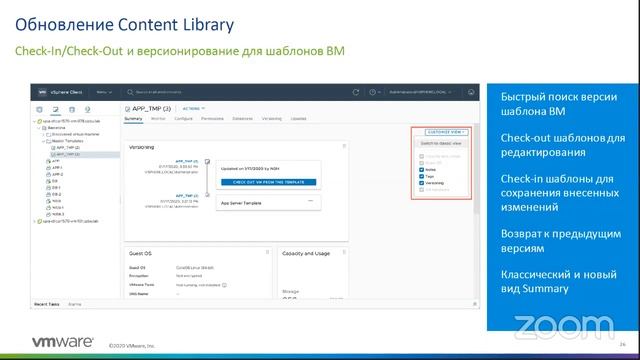Click the help question-mark icon
The width and height of the screenshot is (640, 360).
372,92
